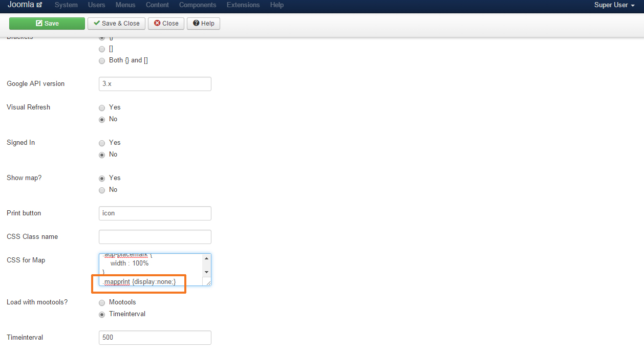644x353 pixels.
Task: Open the Extensions menu
Action: coord(243,5)
